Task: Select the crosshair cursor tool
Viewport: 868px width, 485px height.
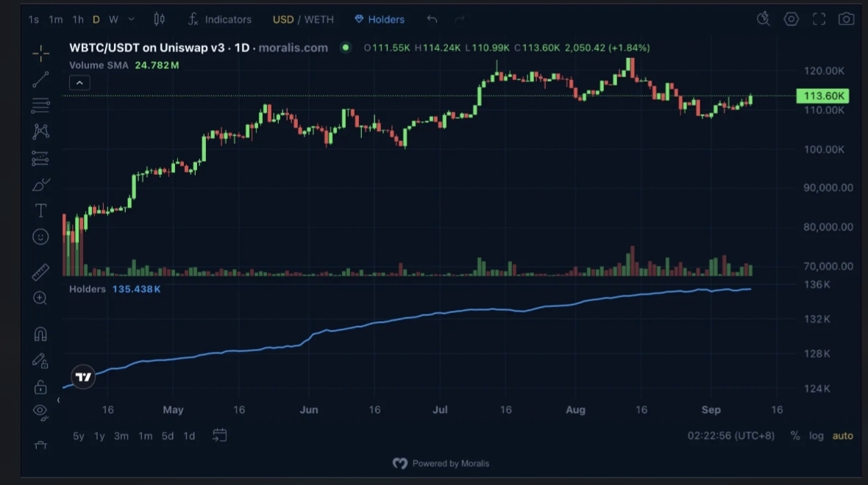Action: tap(40, 54)
